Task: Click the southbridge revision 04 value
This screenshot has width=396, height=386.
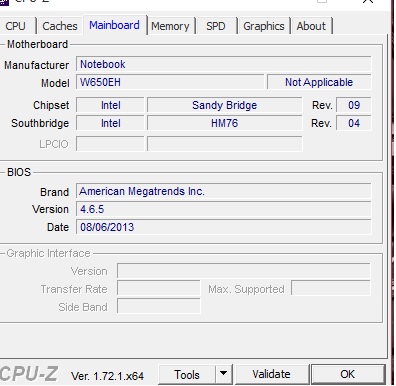Action: click(x=354, y=123)
